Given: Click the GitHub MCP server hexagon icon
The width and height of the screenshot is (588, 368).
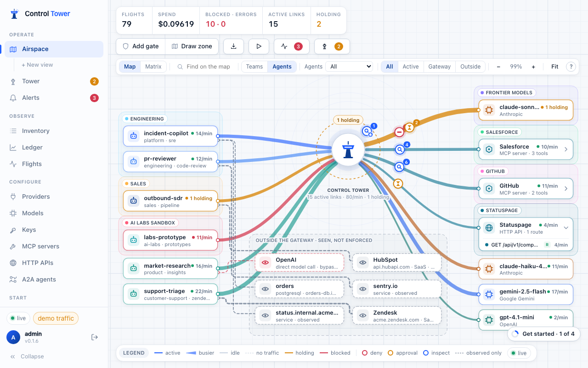Looking at the screenshot, I should tap(489, 189).
